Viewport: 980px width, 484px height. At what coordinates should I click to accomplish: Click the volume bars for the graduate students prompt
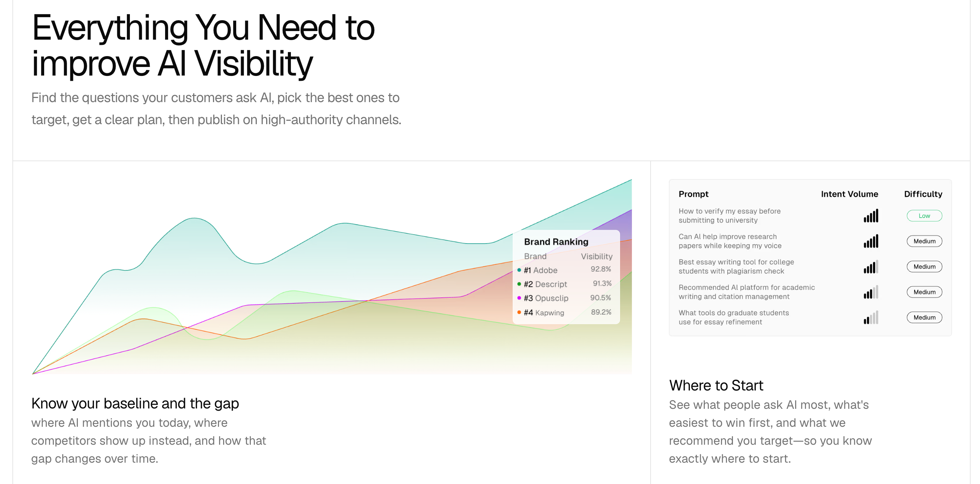[x=871, y=318]
